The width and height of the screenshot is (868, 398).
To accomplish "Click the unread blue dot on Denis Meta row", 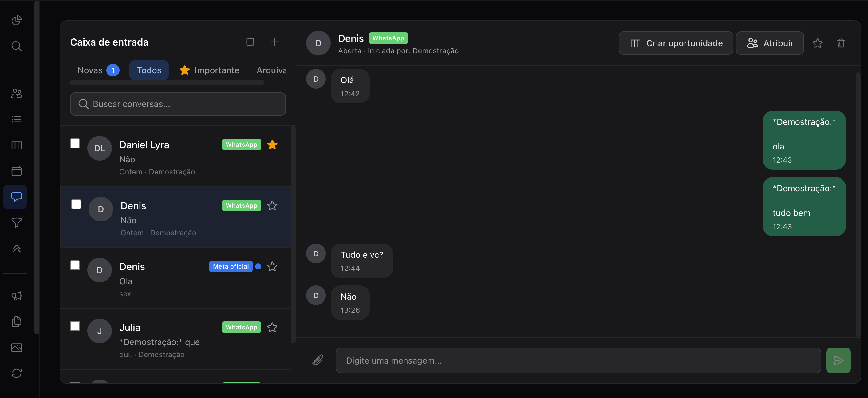I will (258, 266).
